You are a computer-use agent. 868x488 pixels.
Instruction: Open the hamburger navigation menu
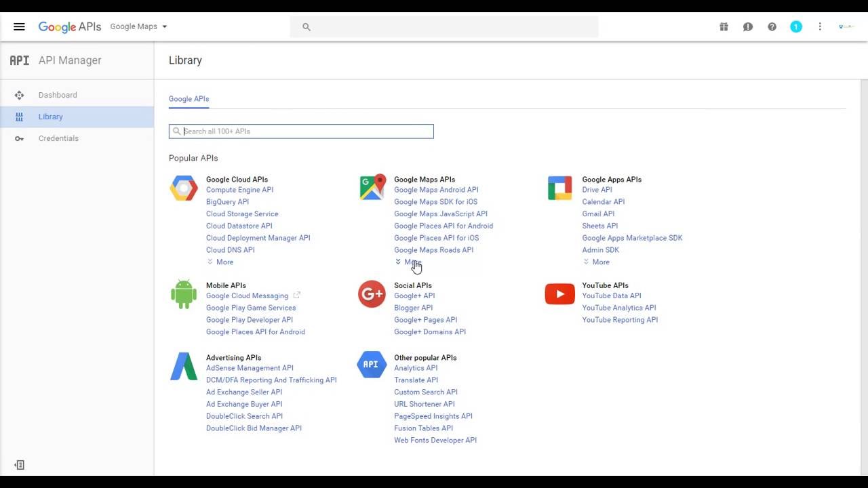19,26
